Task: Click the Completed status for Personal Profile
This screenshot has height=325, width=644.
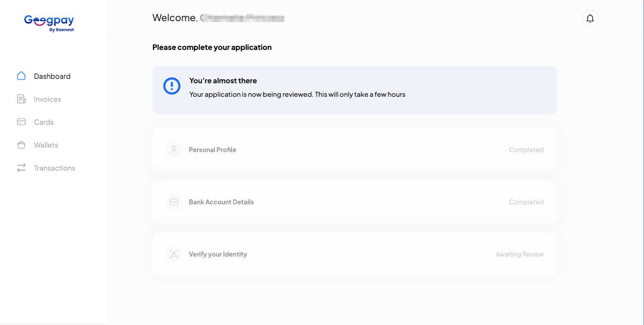Action: [x=526, y=150]
